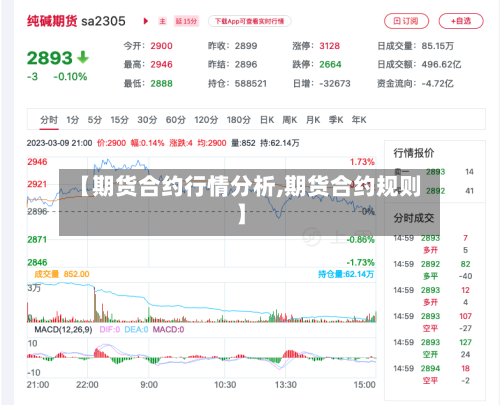Click the 持仓 value 588521
Image resolution: width=500 pixels, height=405 pixels.
click(251, 83)
